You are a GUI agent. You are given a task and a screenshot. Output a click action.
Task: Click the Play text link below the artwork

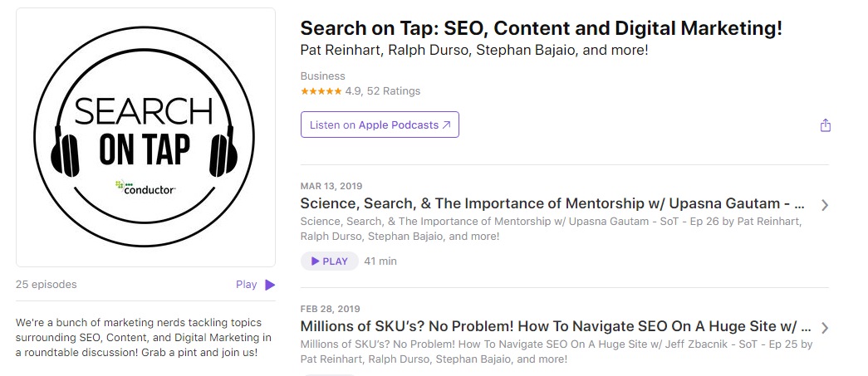246,285
